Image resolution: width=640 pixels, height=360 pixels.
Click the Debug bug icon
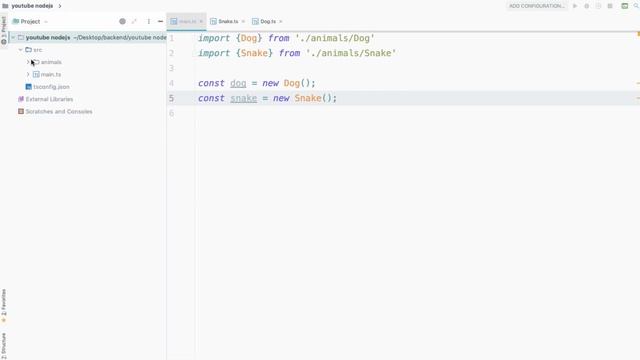[587, 6]
